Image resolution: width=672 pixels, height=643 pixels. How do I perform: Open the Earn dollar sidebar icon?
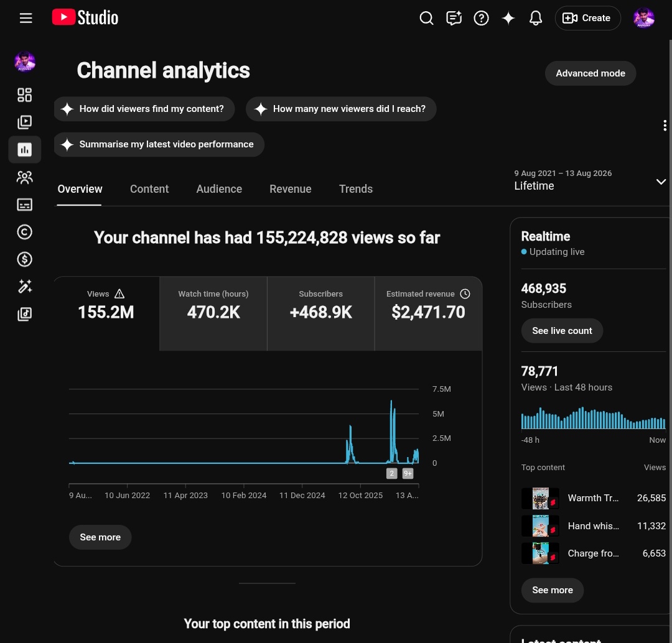[x=24, y=259]
